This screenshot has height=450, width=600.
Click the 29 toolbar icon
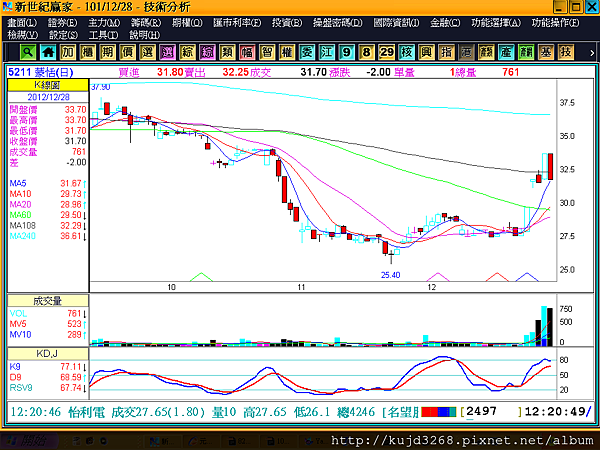tap(386, 52)
